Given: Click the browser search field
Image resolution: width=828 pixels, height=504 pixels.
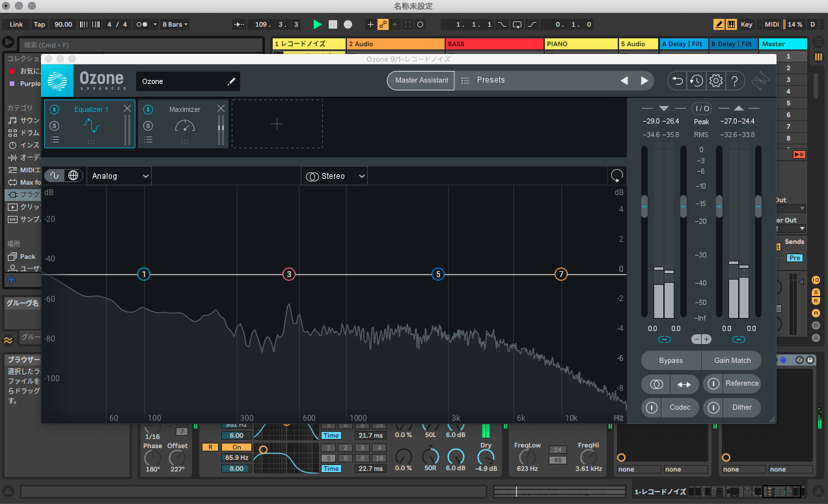Looking at the screenshot, I should click(x=142, y=45).
